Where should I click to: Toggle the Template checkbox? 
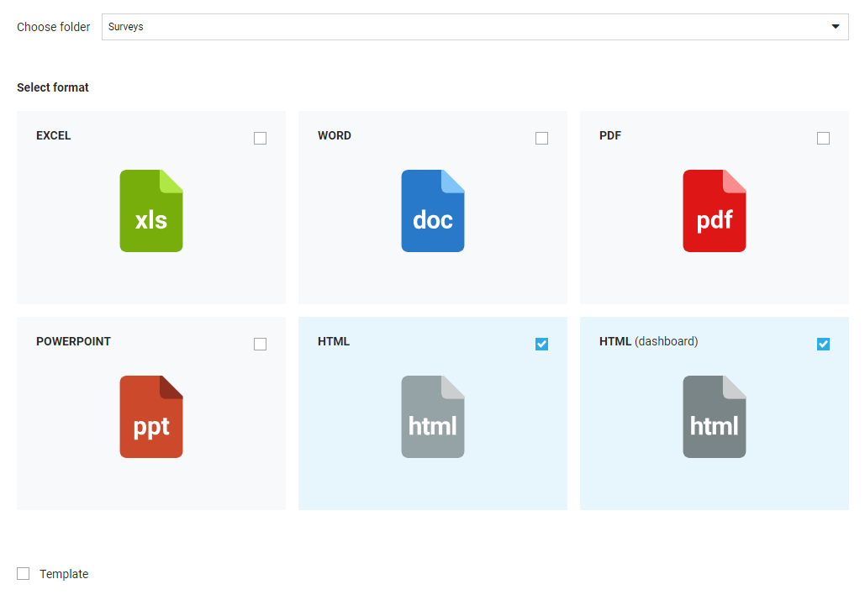tap(24, 573)
